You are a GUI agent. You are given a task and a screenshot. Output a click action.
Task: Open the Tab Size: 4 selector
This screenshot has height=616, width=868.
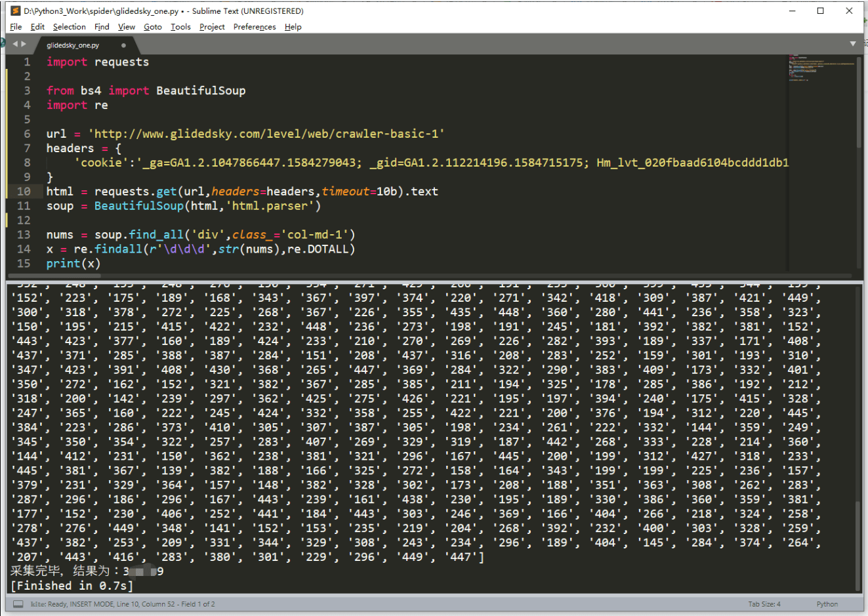pos(764,604)
